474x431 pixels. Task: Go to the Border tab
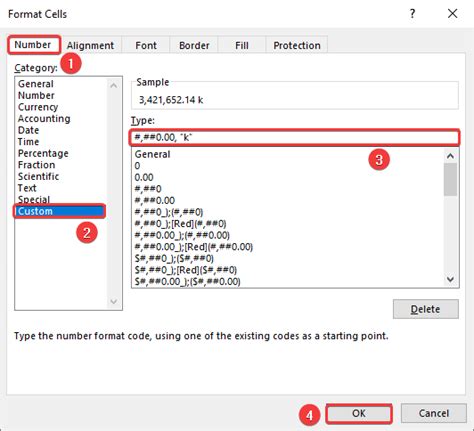point(194,45)
